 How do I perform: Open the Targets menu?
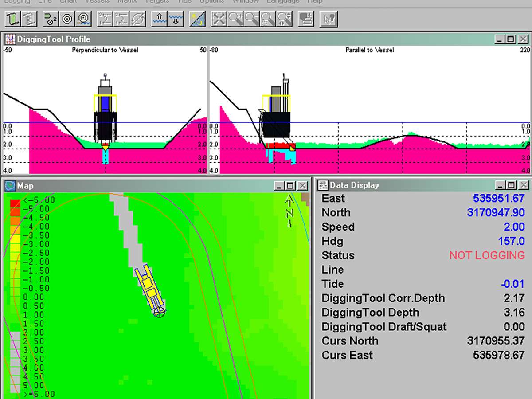[157, 2]
